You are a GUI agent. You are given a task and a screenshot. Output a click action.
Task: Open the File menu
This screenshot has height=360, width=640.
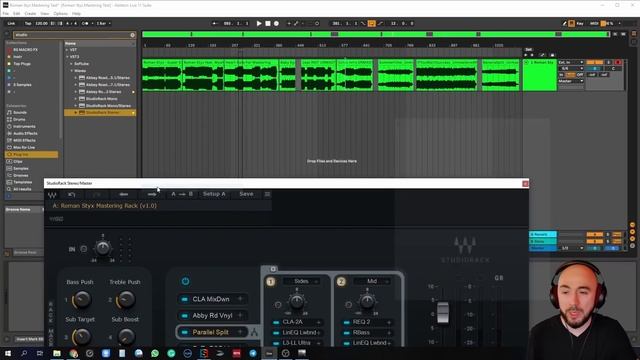tap(6, 13)
